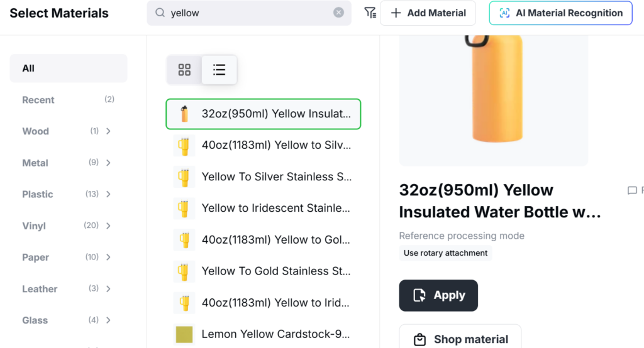Screen dimensions: 644x348
Task: Select the All category
Action: (68, 68)
